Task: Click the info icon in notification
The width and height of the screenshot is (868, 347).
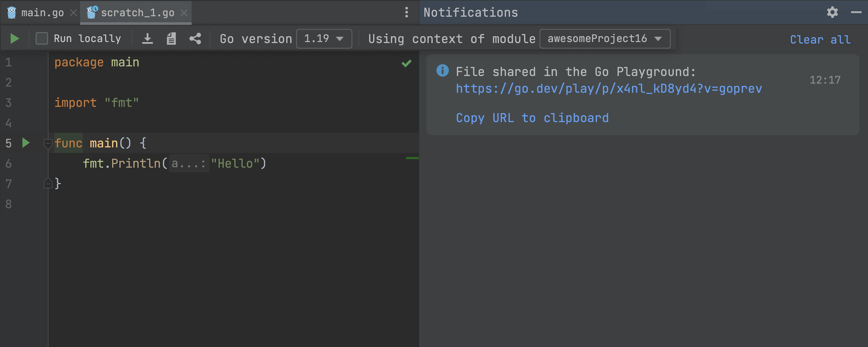Action: [442, 71]
